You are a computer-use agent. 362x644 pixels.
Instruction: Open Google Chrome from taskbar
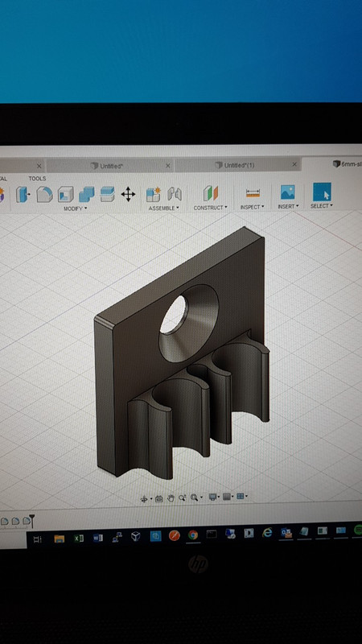[x=193, y=535]
